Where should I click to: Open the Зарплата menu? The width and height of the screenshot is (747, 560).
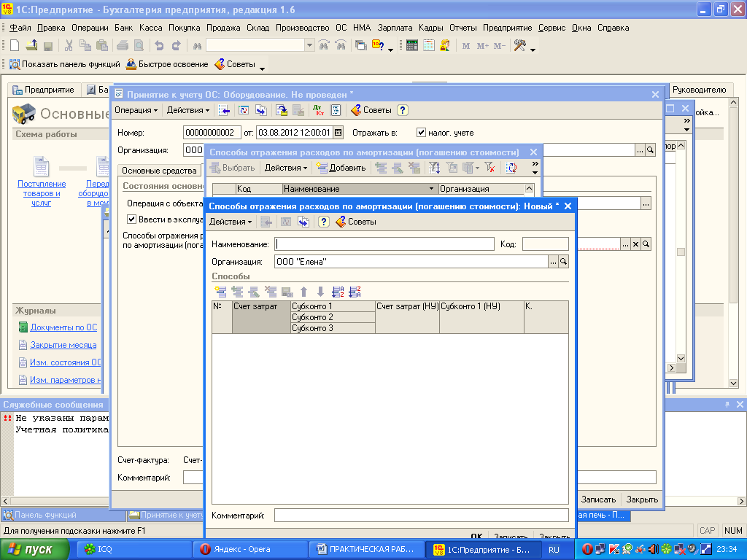(x=395, y=28)
